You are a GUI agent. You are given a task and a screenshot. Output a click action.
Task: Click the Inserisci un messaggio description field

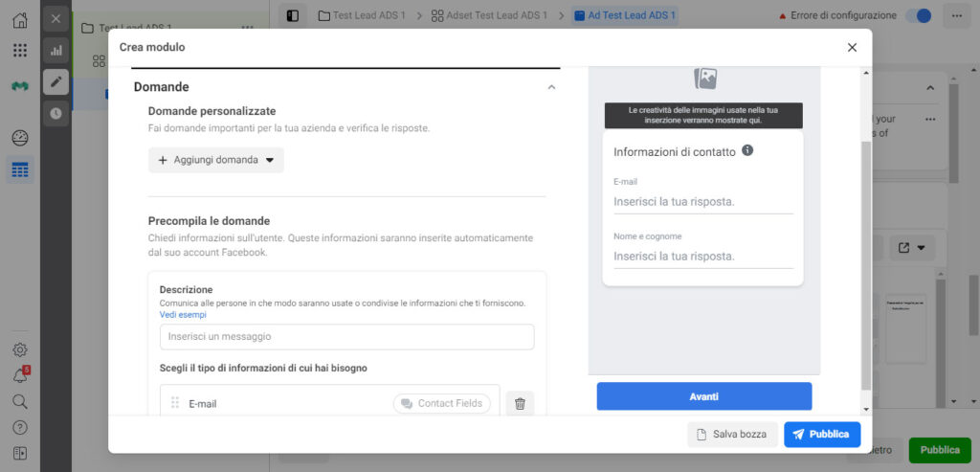tap(346, 337)
